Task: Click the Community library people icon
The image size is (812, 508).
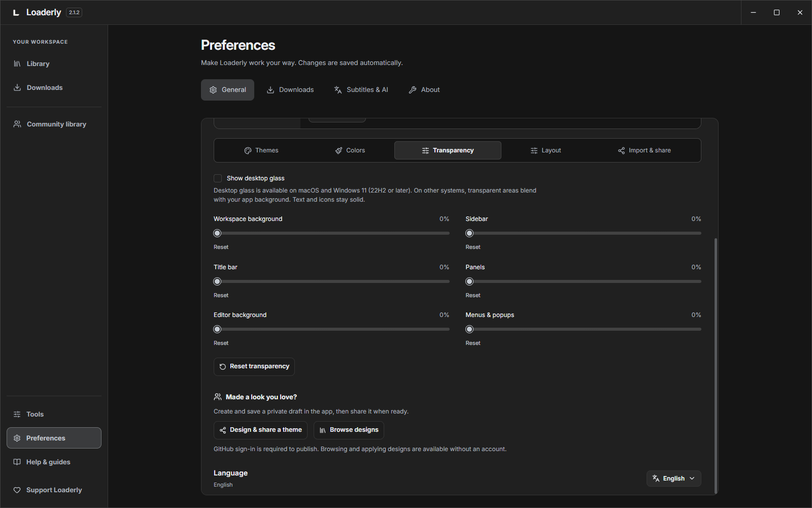Action: [x=17, y=124]
